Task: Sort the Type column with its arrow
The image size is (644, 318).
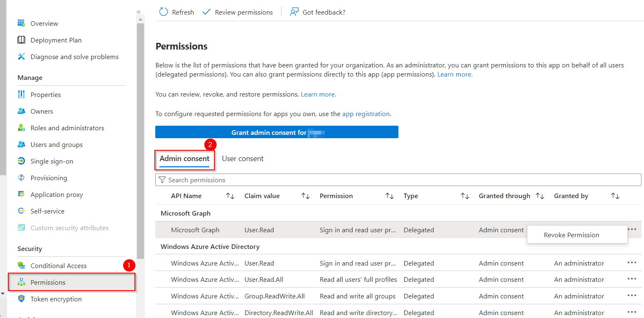Action: 465,196
